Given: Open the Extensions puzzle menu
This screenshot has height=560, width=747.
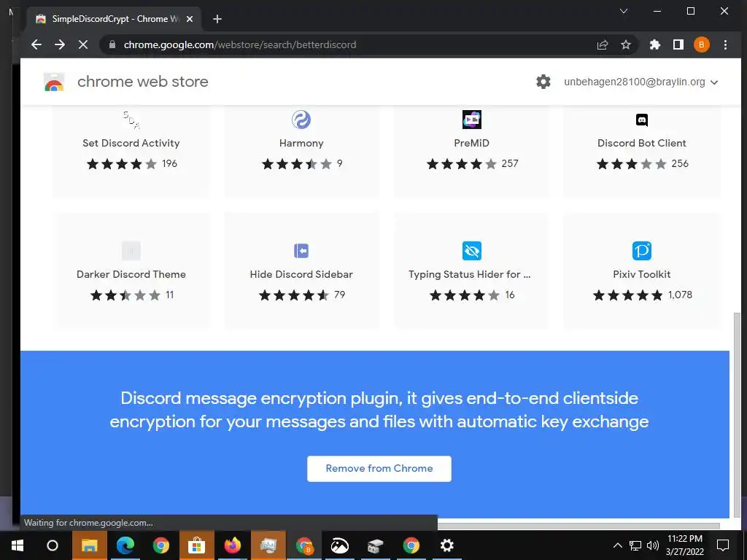Looking at the screenshot, I should click(x=655, y=44).
